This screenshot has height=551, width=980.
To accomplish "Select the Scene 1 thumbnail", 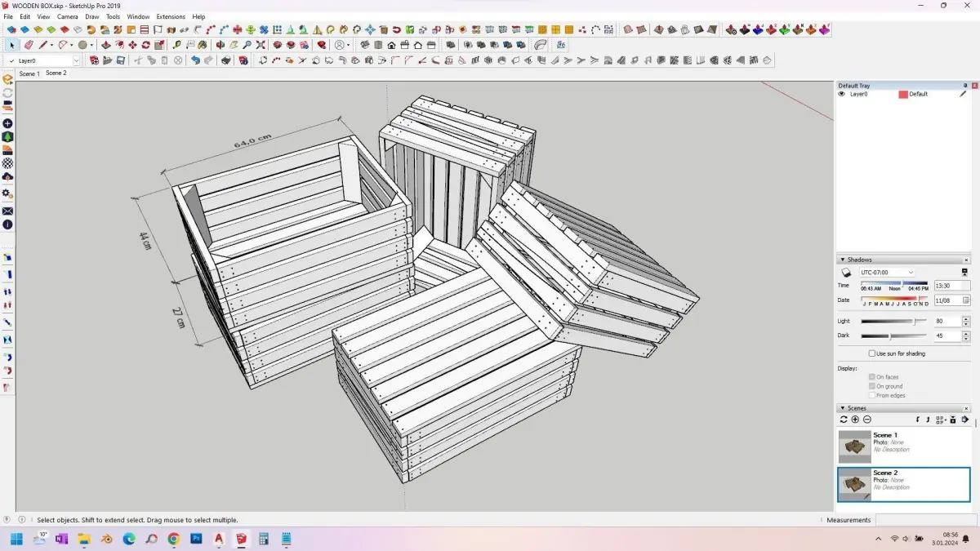I will (855, 447).
